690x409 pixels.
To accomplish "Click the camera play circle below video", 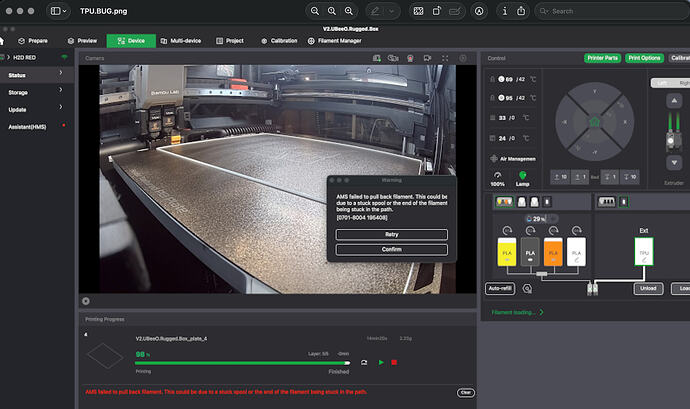I will pyautogui.click(x=86, y=301).
